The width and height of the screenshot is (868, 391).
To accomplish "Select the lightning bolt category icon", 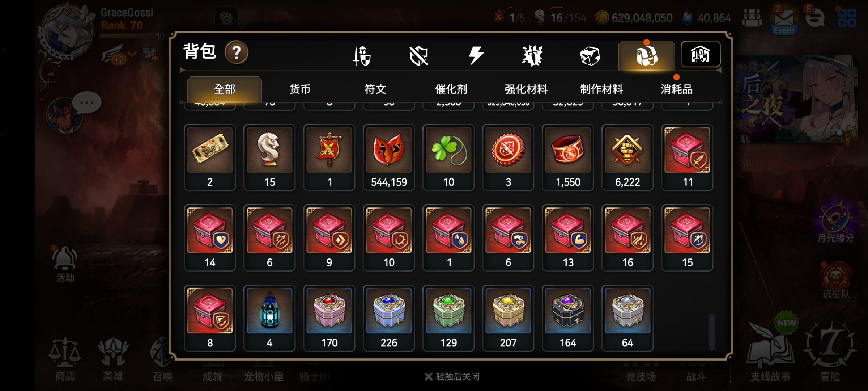I will 476,55.
